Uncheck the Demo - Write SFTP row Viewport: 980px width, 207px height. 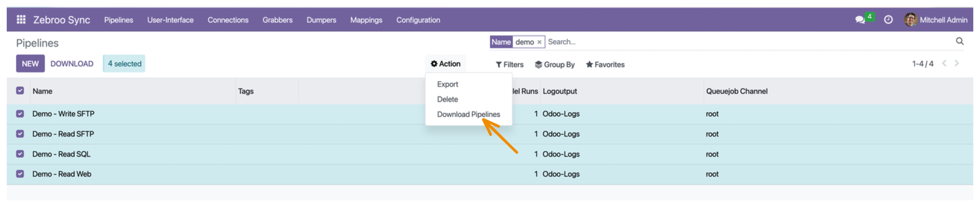(x=20, y=114)
